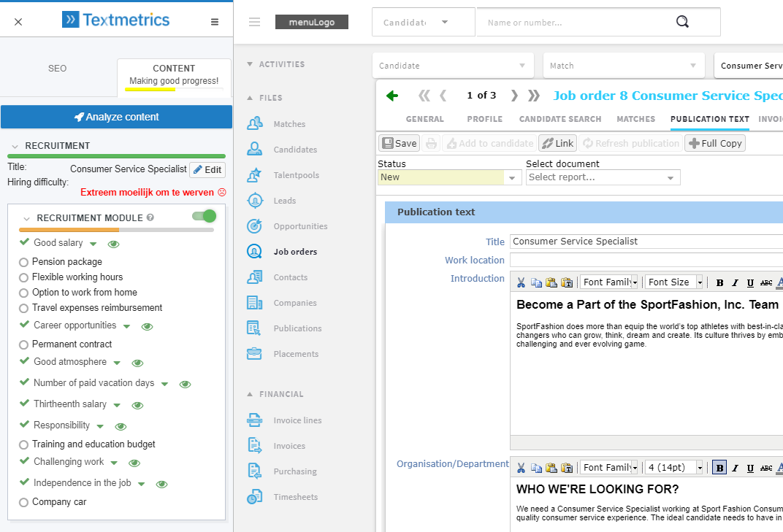Click the Link button
Image resolution: width=783 pixels, height=532 pixels.
coord(558,144)
